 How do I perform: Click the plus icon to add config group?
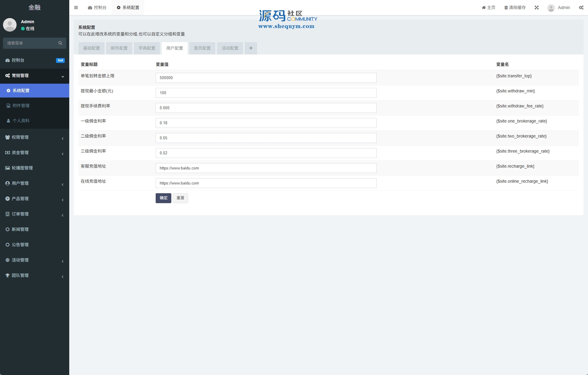[251, 48]
